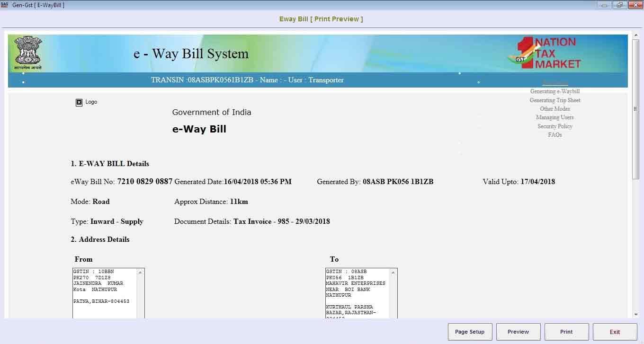Image resolution: width=644 pixels, height=344 pixels.
Task: Click the preview pane scrollbar down arrow
Action: tap(636, 314)
